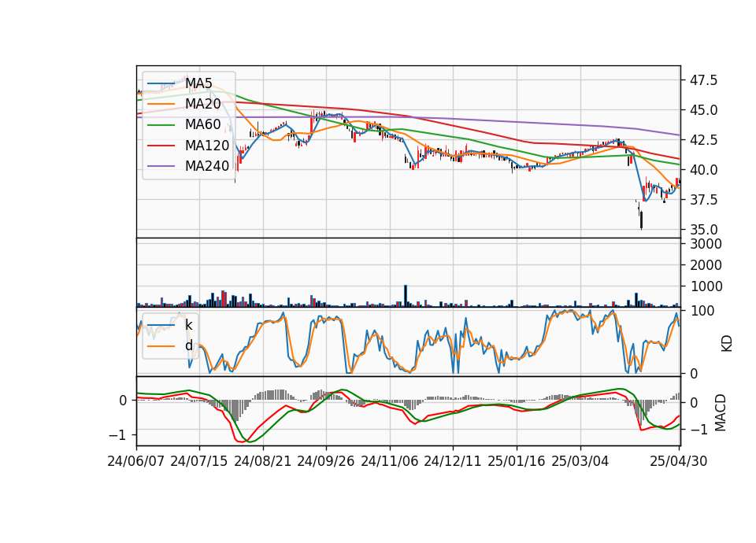
Task: Click the 25/01/16 date axis label
Action: click(517, 461)
